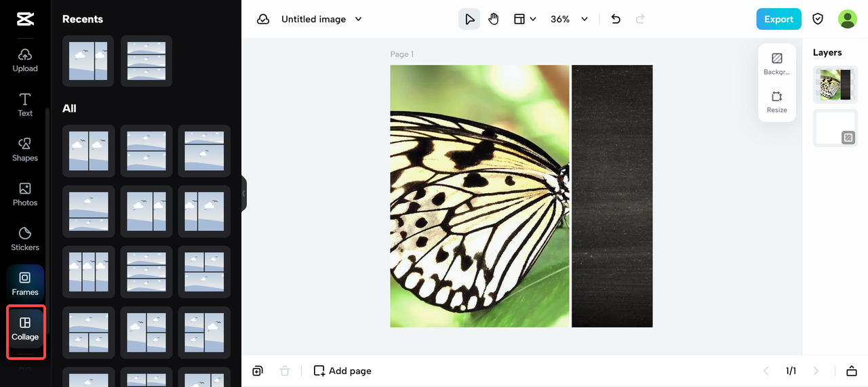Open the Background tool
The image size is (868, 387).
pyautogui.click(x=777, y=64)
